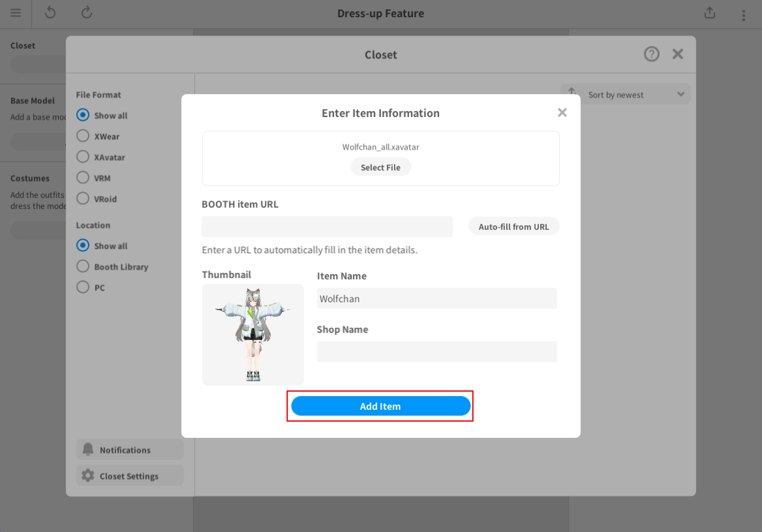Open the vertical three-dot options menu

tap(744, 15)
